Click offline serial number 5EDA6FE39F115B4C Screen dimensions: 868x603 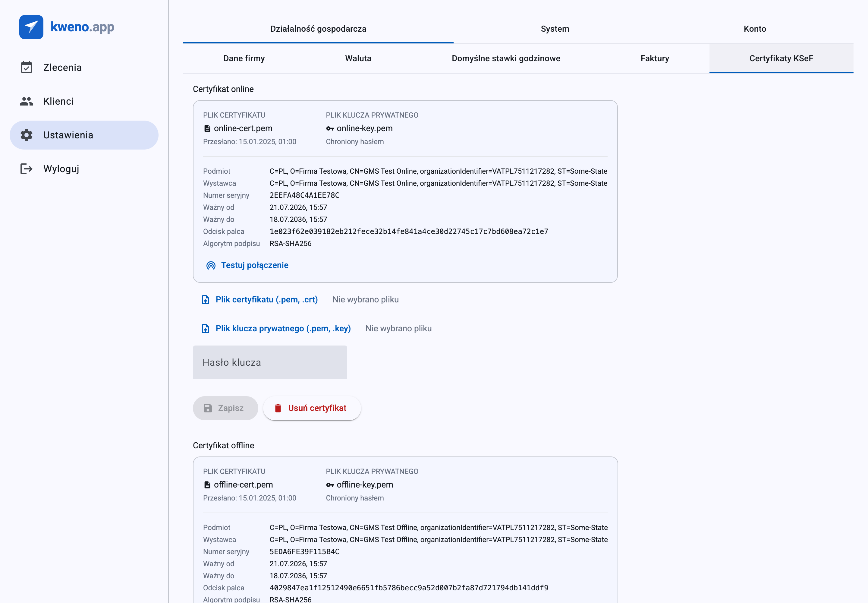point(304,552)
